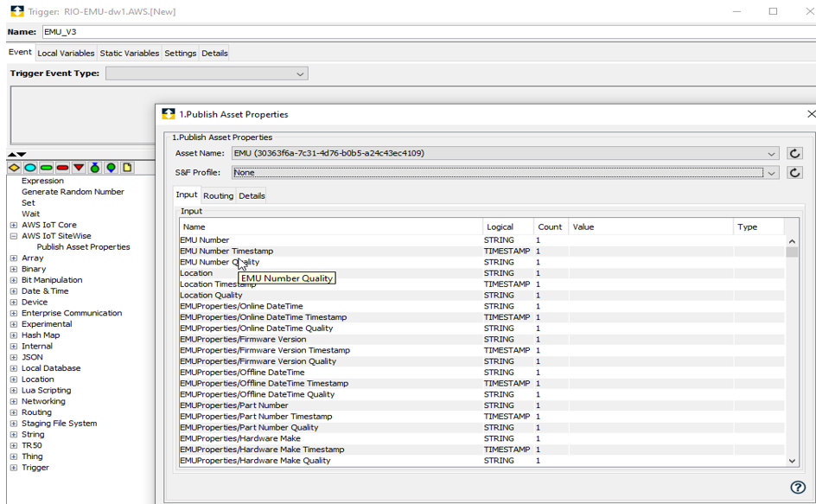Minimize the Trigger window
The width and height of the screenshot is (816, 504).
[x=736, y=11]
